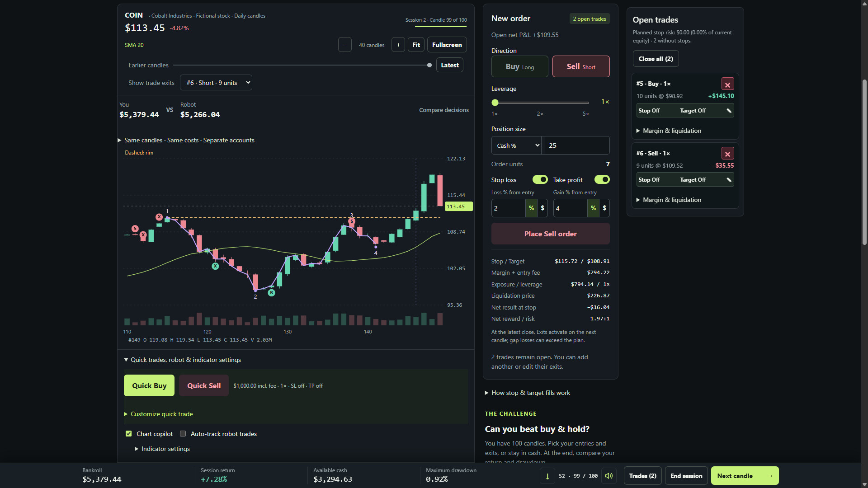868x488 pixels.
Task: Toggle the Take profit switch
Action: click(x=602, y=180)
